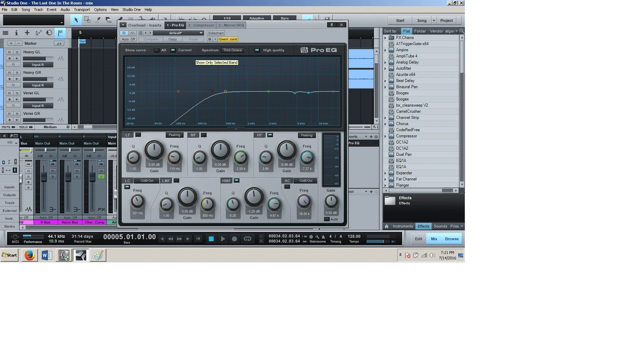The image size is (644, 341).
Task: Open HF Peaking filter type dropdown
Action: [x=307, y=135]
